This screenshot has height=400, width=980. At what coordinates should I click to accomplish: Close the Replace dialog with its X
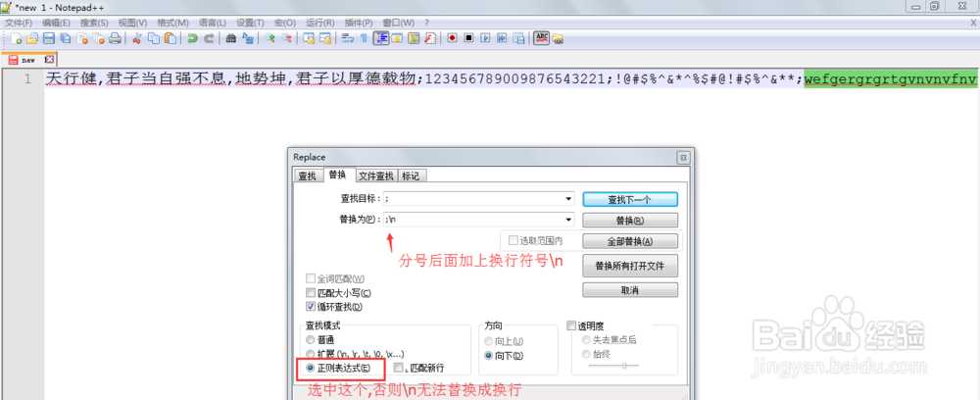point(683,158)
